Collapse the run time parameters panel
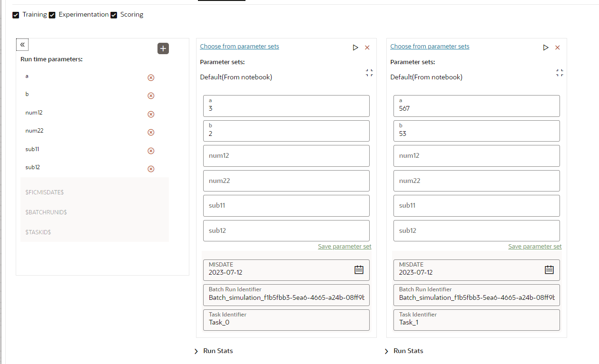 pos(22,45)
